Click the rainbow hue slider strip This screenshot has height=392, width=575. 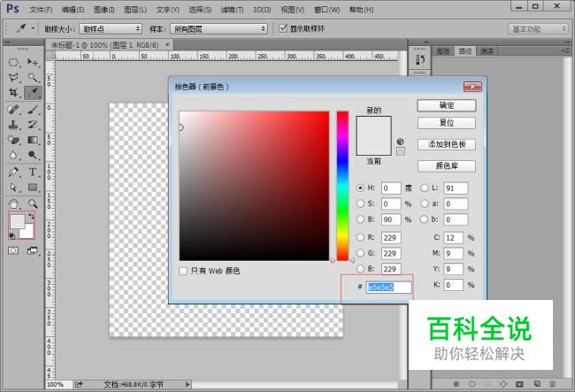pos(342,186)
